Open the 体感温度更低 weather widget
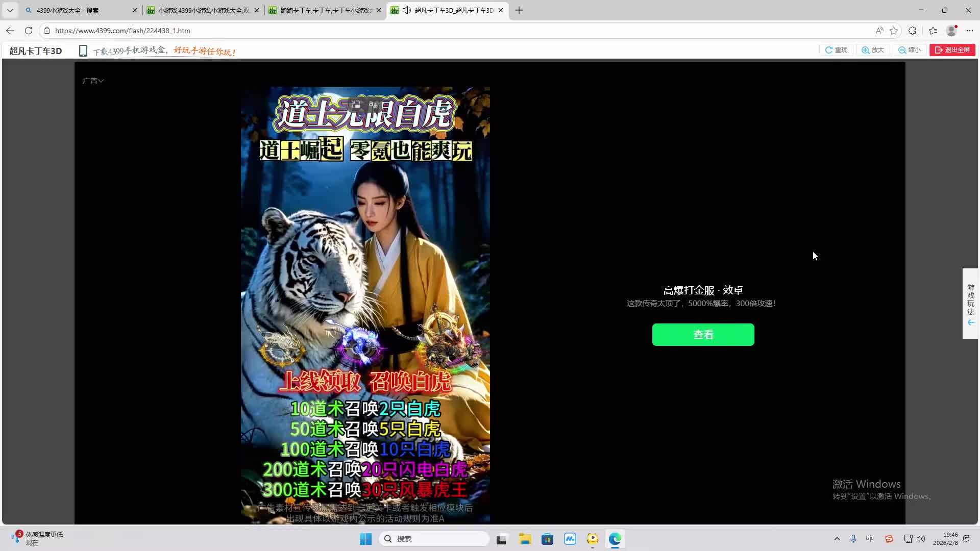Image resolution: width=980 pixels, height=551 pixels. pyautogui.click(x=38, y=538)
